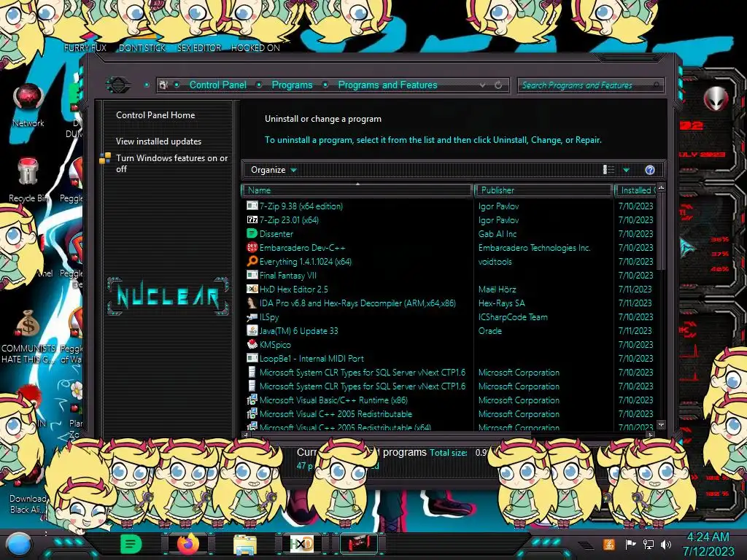Click the green Dissenter program icon
The width and height of the screenshot is (747, 560).
[x=252, y=233]
